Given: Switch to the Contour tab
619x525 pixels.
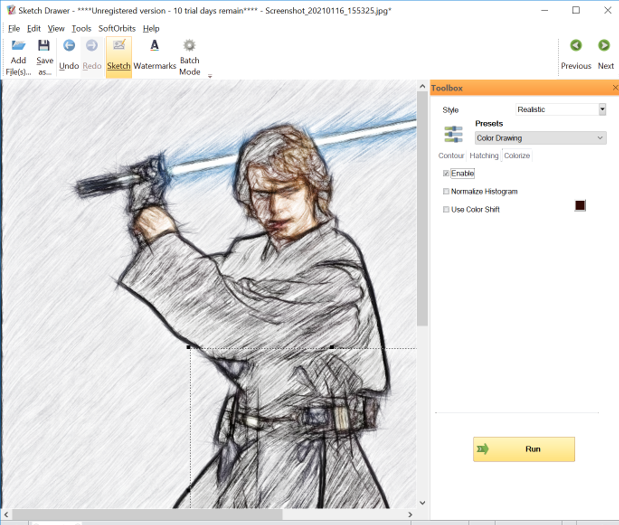Looking at the screenshot, I should [451, 156].
